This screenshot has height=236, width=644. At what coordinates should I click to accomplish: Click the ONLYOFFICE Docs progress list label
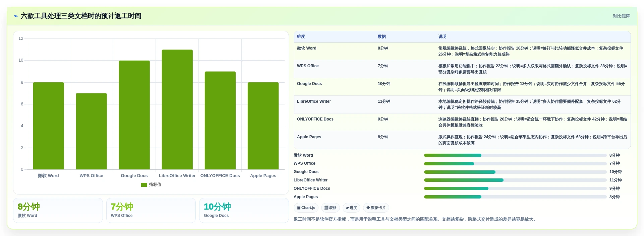point(312,188)
